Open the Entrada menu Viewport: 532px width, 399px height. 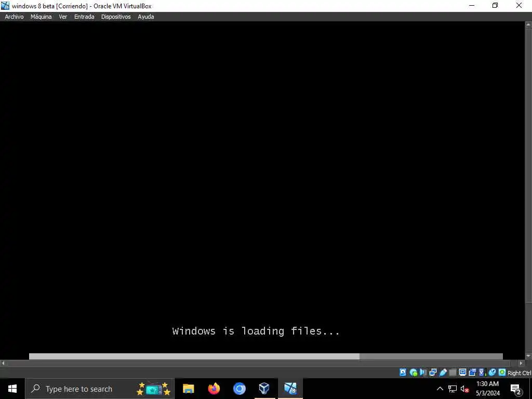[x=84, y=17]
